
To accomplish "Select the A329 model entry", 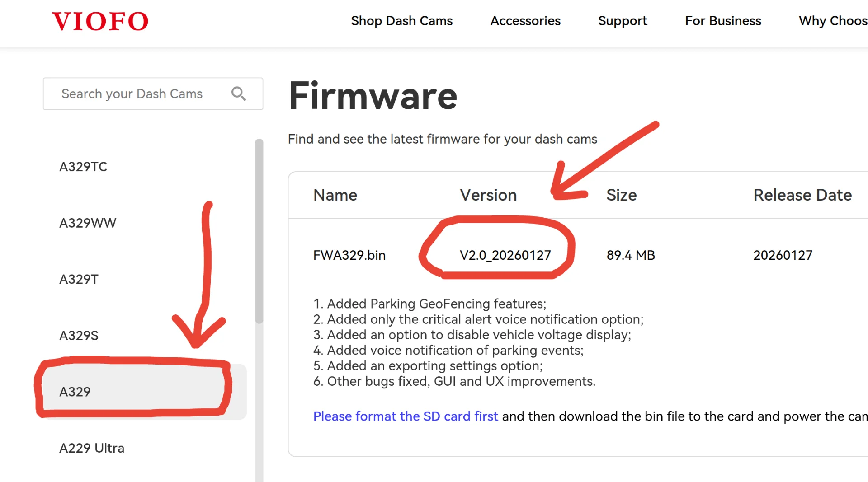I will (x=145, y=392).
